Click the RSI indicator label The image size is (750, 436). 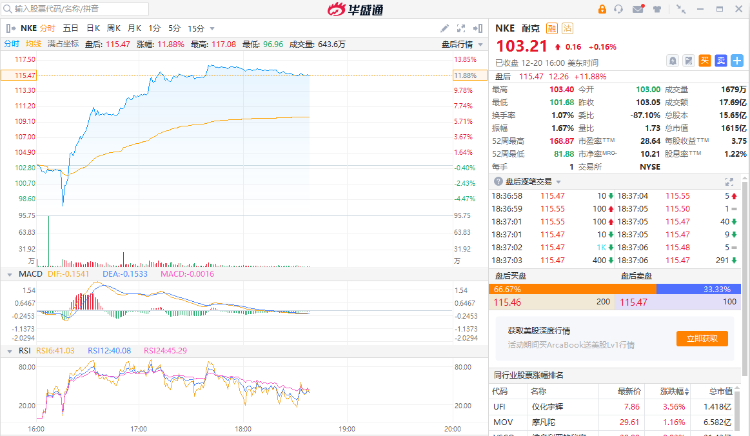(x=24, y=350)
